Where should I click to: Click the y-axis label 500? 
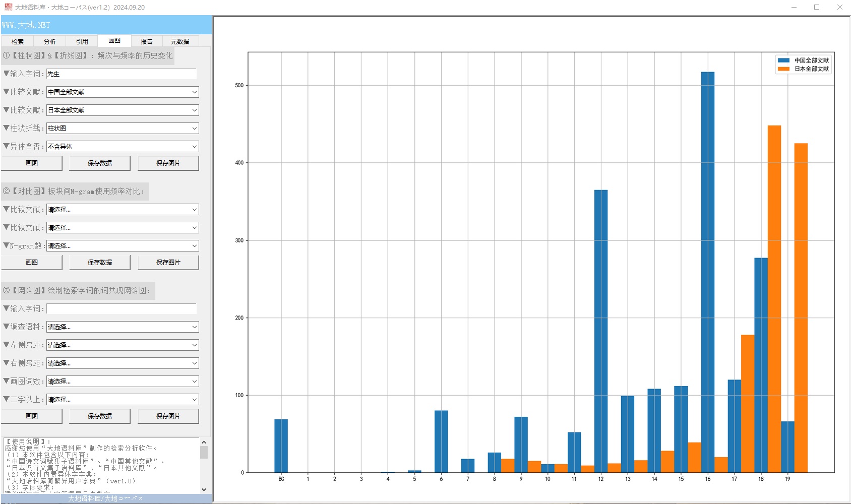(239, 85)
